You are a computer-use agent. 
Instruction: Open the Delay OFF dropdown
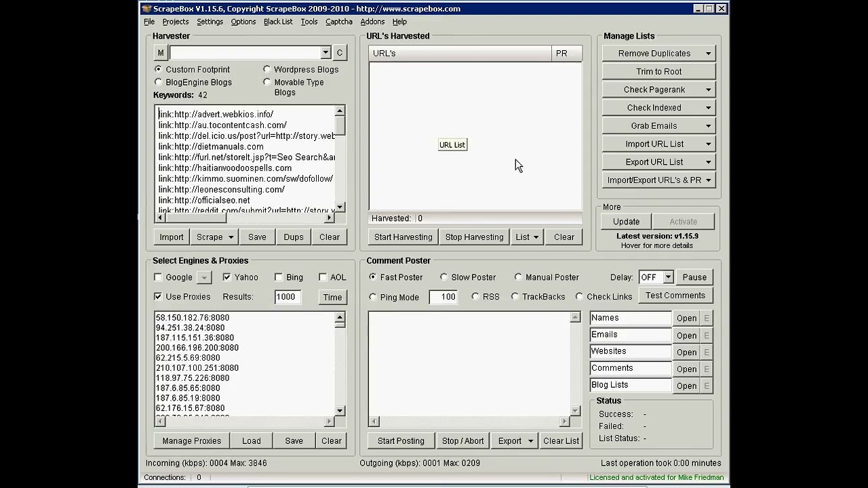(x=668, y=277)
